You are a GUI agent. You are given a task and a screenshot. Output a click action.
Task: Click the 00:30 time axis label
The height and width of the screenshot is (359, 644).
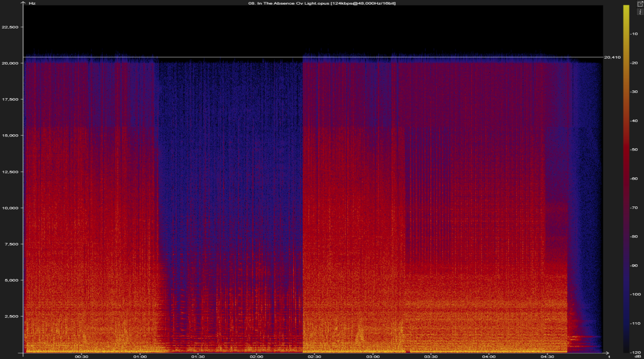point(82,357)
